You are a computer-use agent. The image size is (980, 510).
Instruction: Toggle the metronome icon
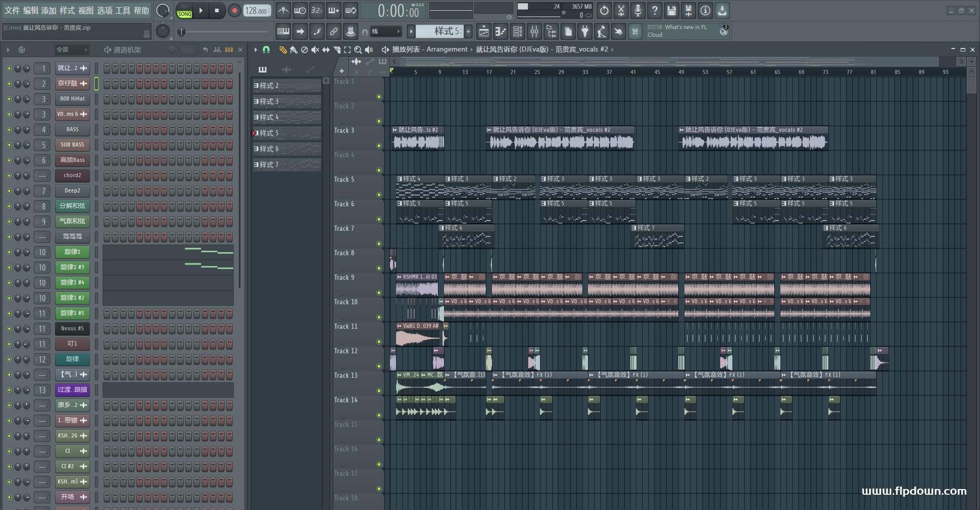[283, 10]
